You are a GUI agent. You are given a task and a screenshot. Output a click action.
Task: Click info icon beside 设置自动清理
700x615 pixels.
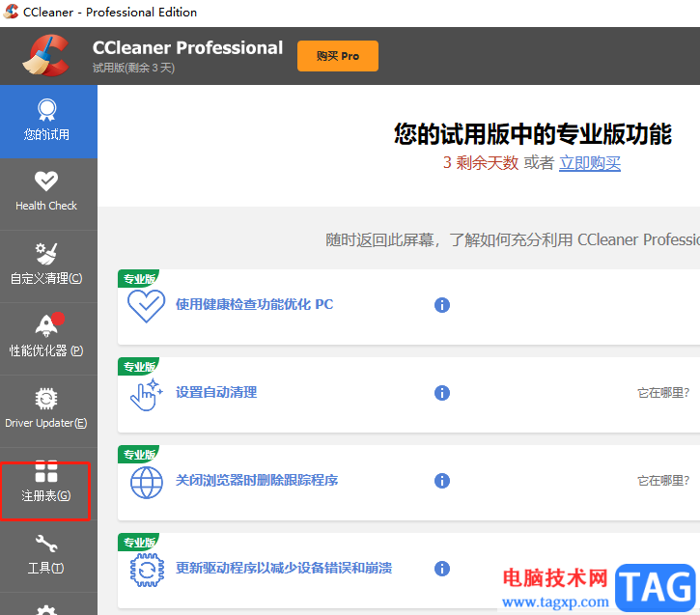442,393
